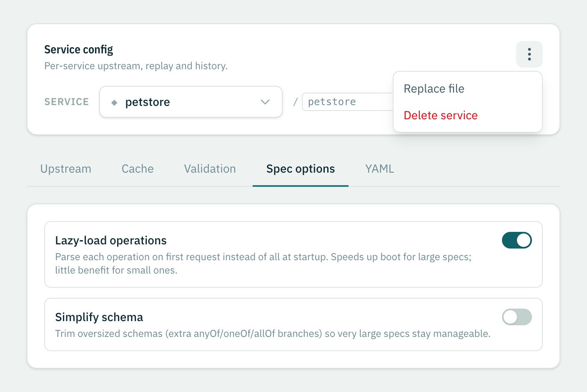The width and height of the screenshot is (587, 392).
Task: Choose Replace file from the menu
Action: [467, 89]
